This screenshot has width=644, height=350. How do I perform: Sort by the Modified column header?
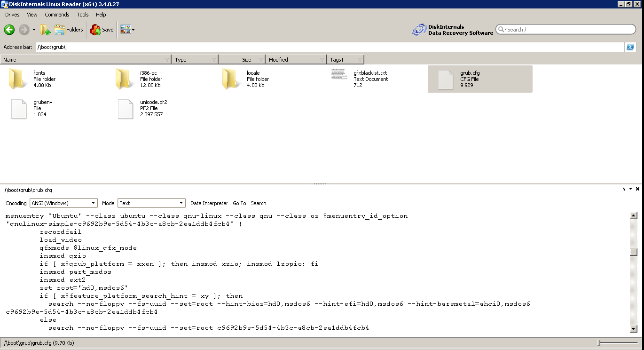296,60
